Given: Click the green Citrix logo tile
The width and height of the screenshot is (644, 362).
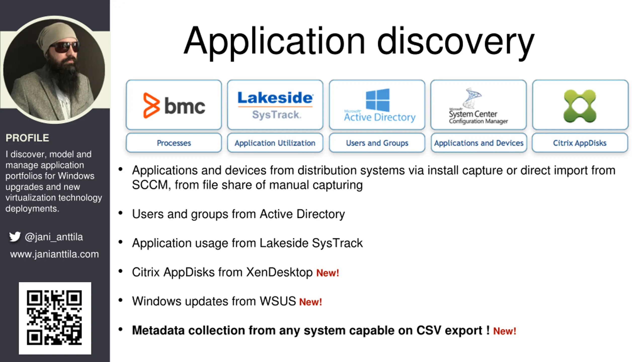Looking at the screenshot, I should [x=580, y=105].
